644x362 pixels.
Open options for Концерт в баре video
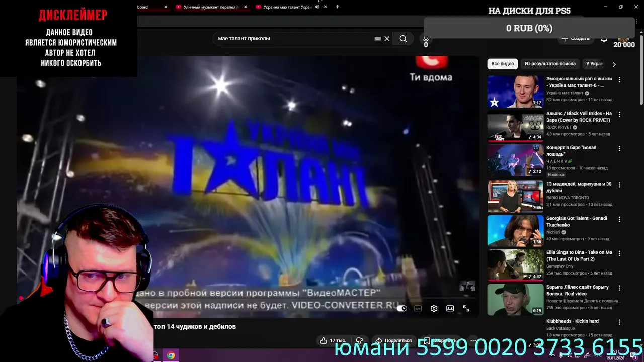pos(619,149)
